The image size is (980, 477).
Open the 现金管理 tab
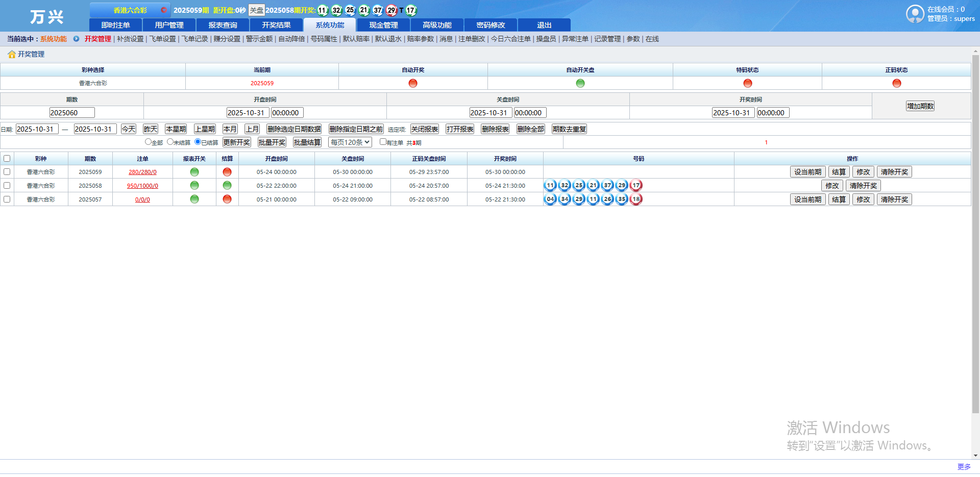[383, 25]
